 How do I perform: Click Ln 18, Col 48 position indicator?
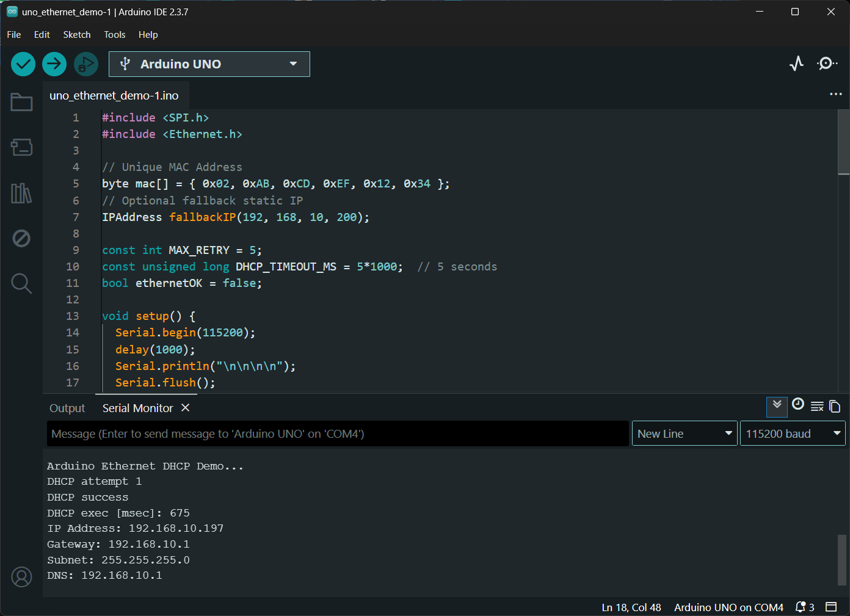(631, 607)
